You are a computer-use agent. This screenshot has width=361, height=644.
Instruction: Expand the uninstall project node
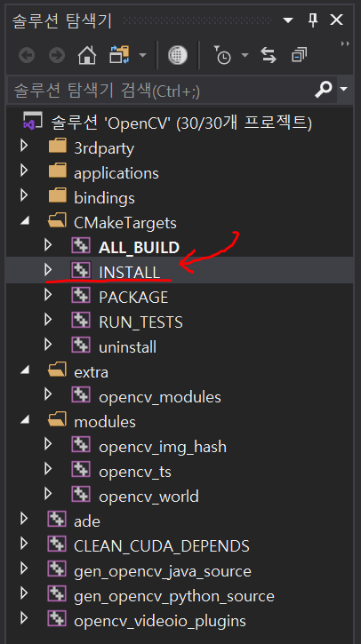(x=48, y=345)
